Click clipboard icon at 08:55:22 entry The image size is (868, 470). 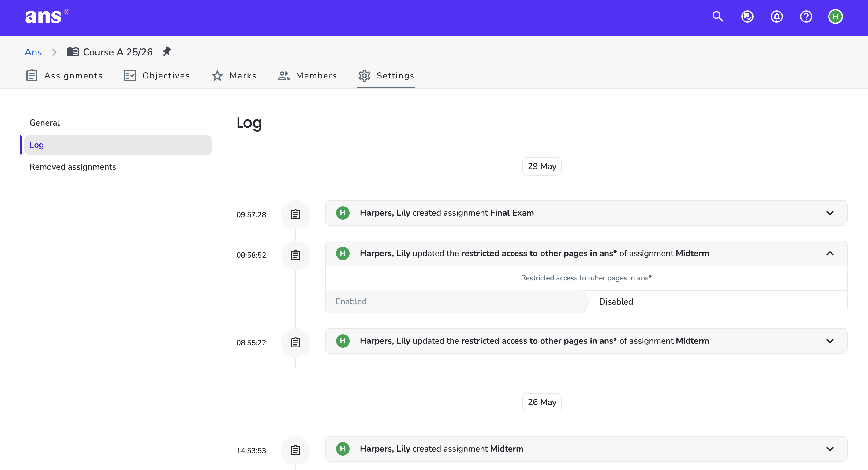296,343
